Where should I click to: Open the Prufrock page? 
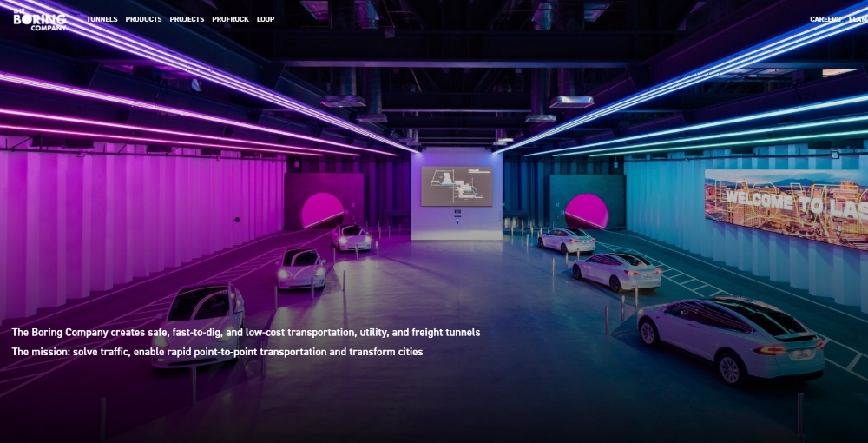click(230, 19)
